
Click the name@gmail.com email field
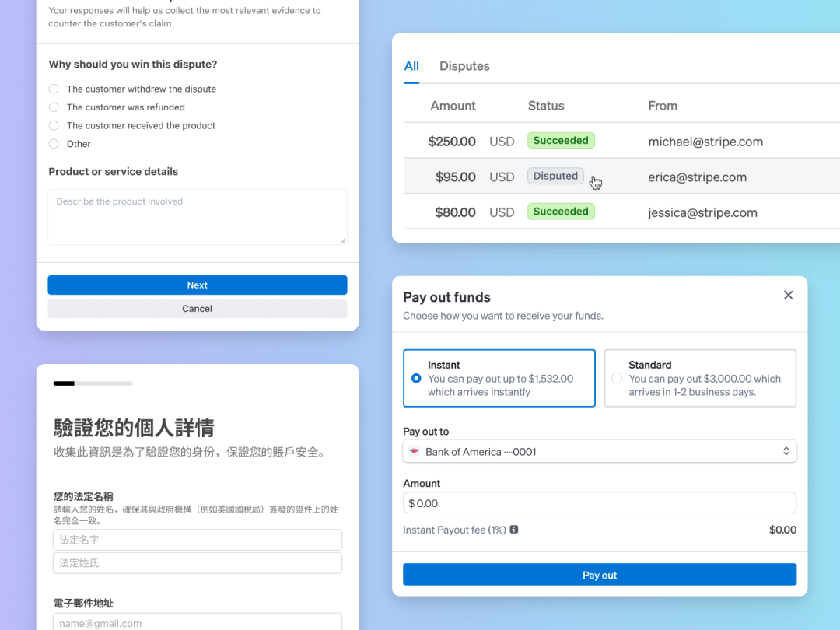point(197,622)
